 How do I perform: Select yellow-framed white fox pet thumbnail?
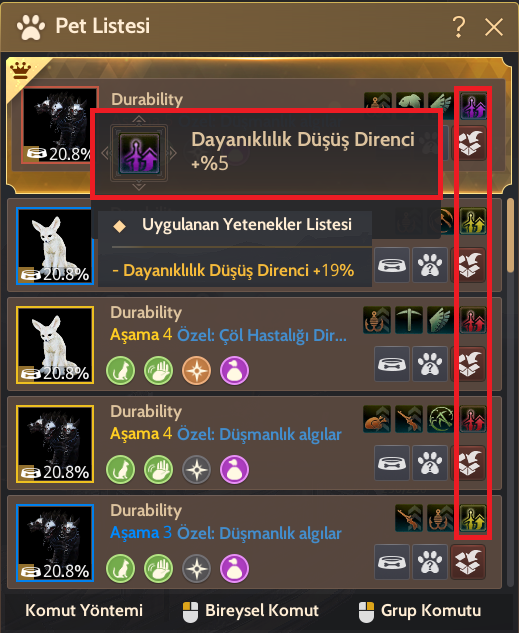pos(55,345)
